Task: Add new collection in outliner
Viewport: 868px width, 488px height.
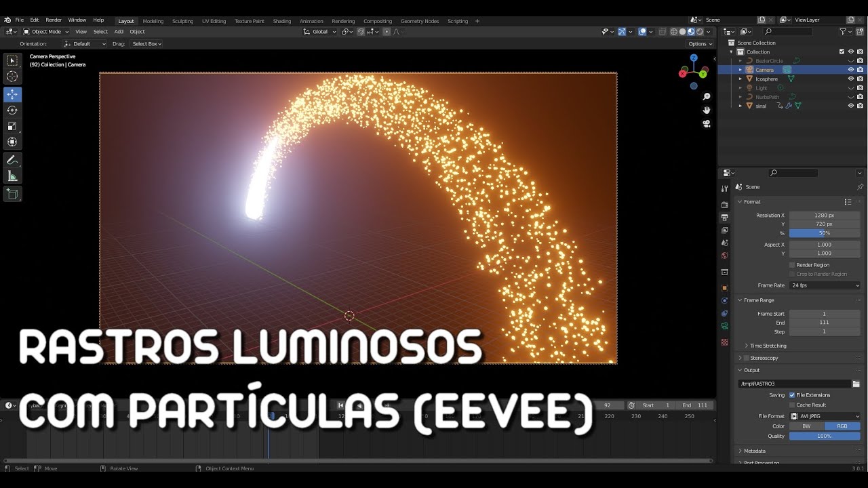Action: (x=859, y=32)
